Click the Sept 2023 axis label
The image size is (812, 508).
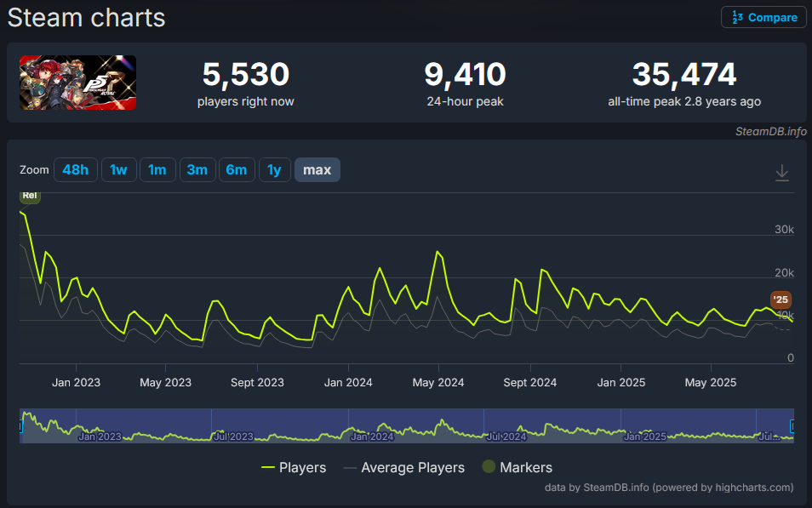coord(257,383)
